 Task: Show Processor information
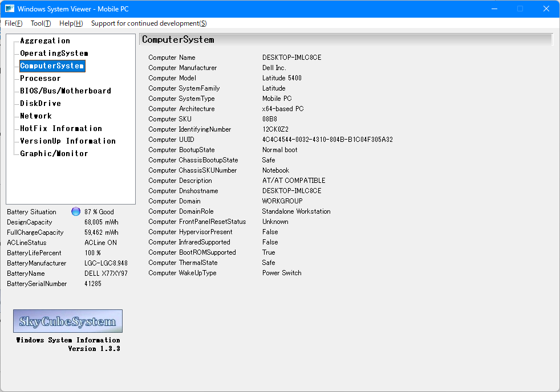(40, 79)
